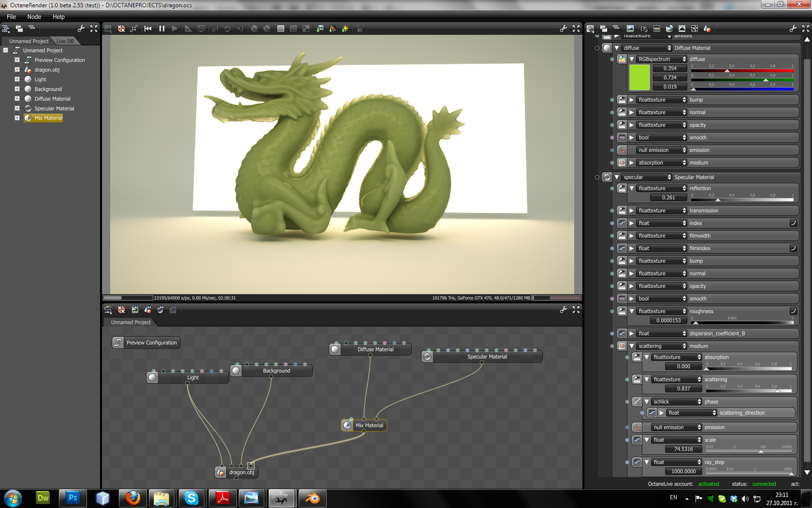Click the Preview Configuration node in graph
Screen dimensions: 812x508
tap(145, 343)
